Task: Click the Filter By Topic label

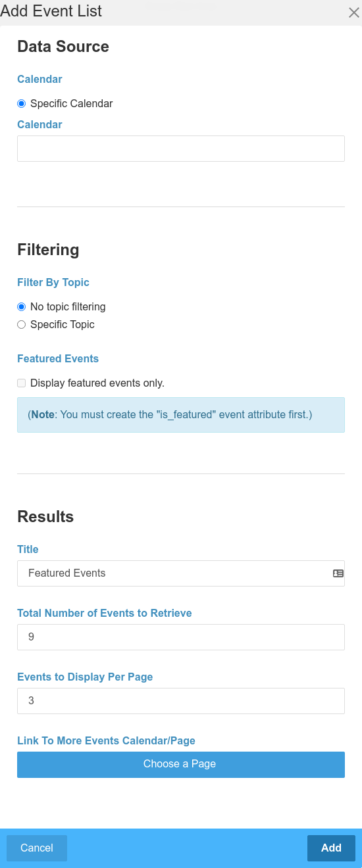Action: (x=53, y=283)
